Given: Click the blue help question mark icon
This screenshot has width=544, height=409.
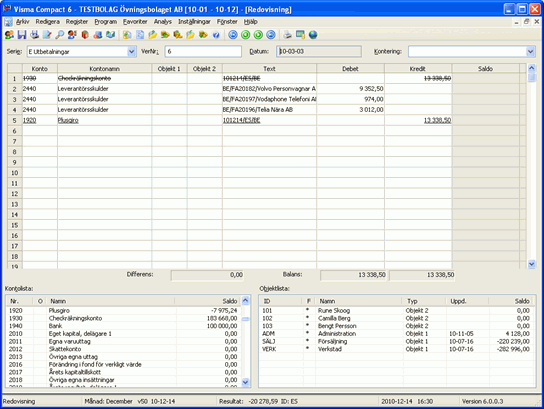Looking at the screenshot, I should (216, 35).
